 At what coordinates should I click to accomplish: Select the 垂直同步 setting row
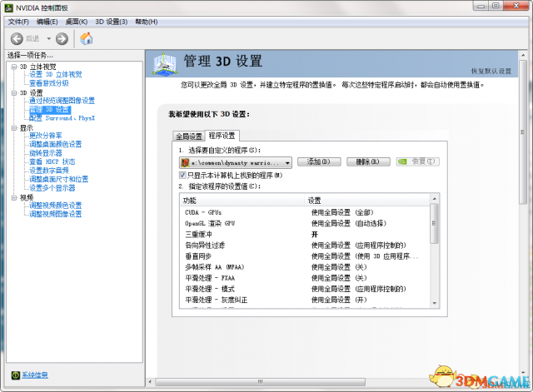[x=305, y=256]
